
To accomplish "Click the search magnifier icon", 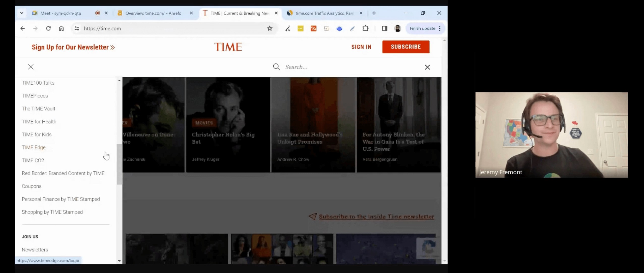I will tap(276, 67).
